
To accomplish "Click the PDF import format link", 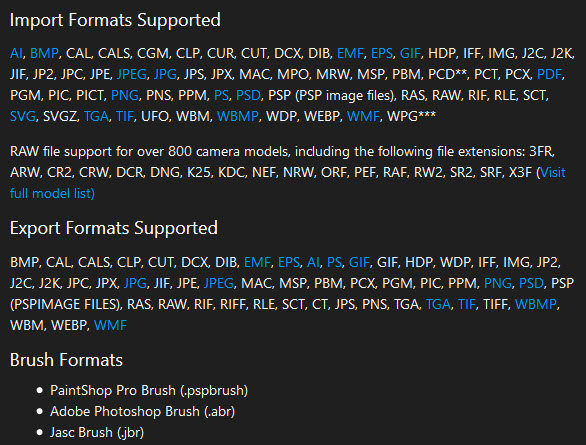I will pos(549,74).
